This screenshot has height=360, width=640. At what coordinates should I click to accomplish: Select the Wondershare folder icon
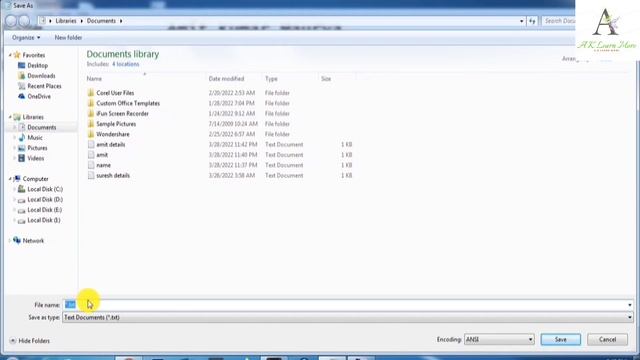pyautogui.click(x=91, y=134)
